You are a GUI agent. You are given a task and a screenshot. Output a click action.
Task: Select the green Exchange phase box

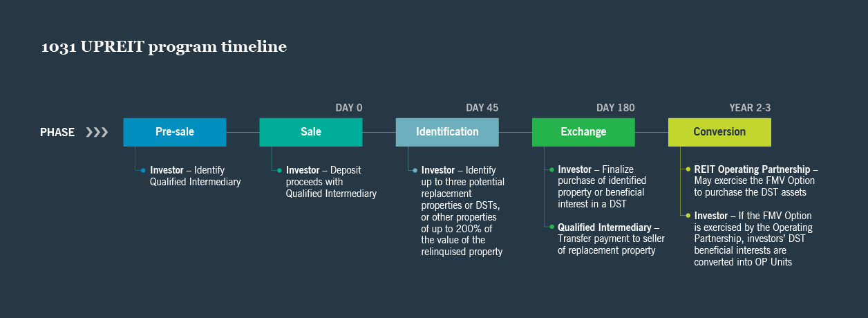pos(583,132)
